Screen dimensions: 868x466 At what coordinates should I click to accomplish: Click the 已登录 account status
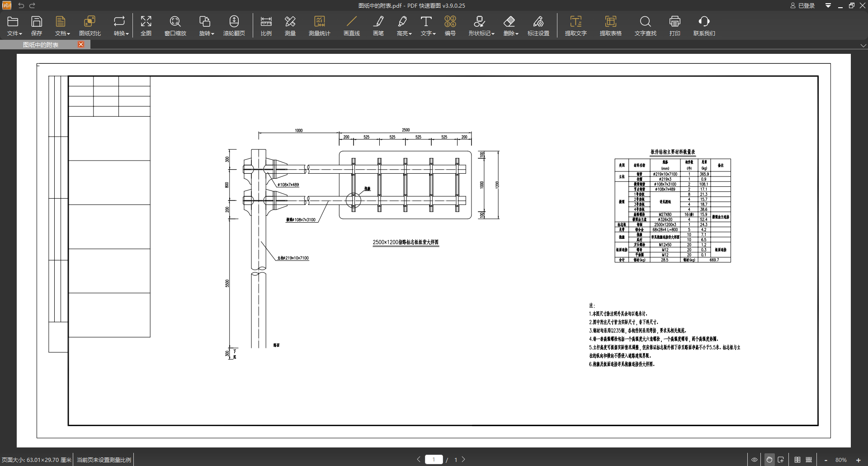tap(802, 5)
